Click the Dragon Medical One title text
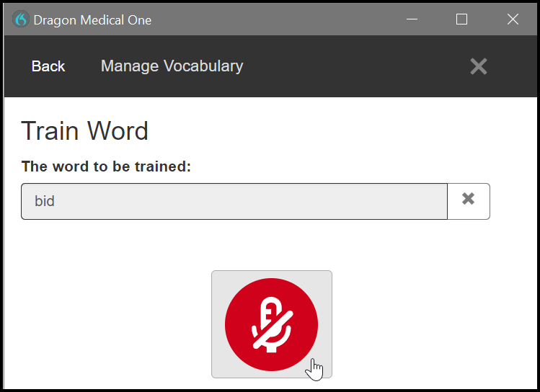 point(92,20)
